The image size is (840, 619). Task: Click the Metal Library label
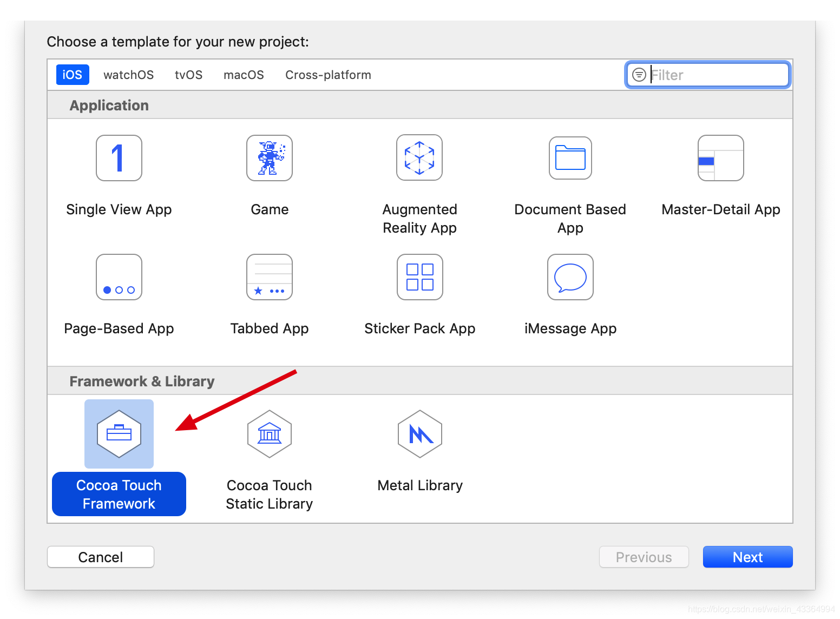[x=420, y=485]
